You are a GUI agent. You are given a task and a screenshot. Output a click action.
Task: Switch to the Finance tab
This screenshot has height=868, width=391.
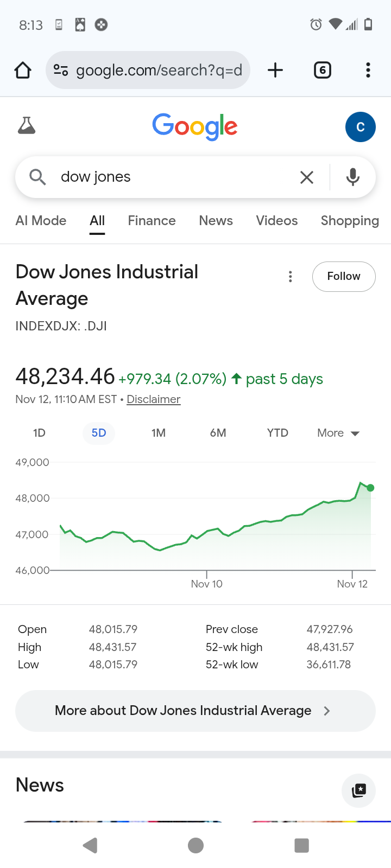pos(152,221)
